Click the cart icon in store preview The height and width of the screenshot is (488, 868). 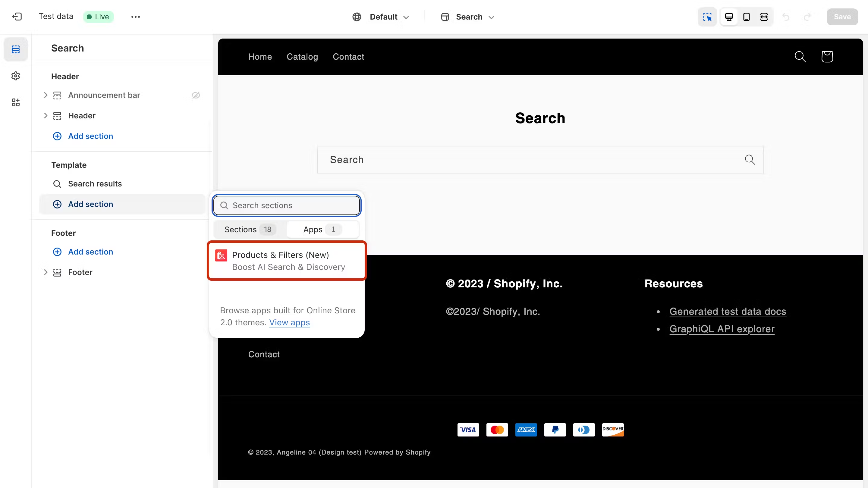[827, 57]
